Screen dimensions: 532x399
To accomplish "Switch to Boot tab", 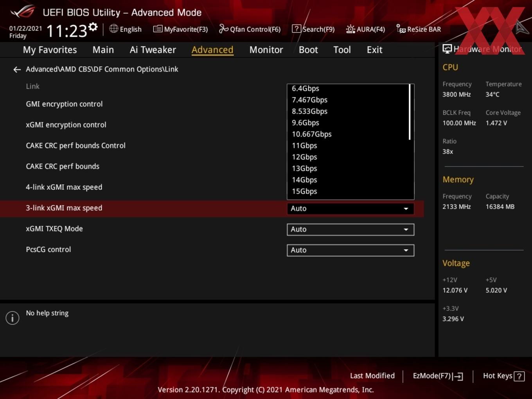I will tap(308, 50).
